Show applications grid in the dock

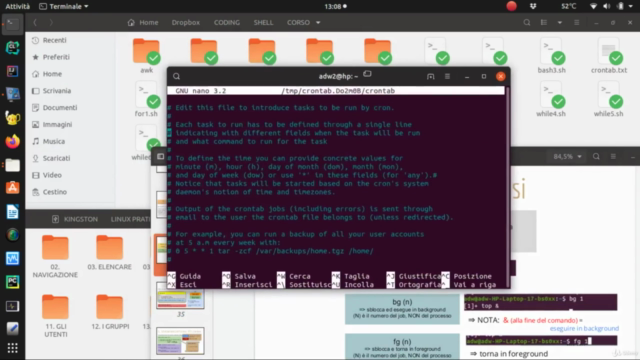[12, 348]
